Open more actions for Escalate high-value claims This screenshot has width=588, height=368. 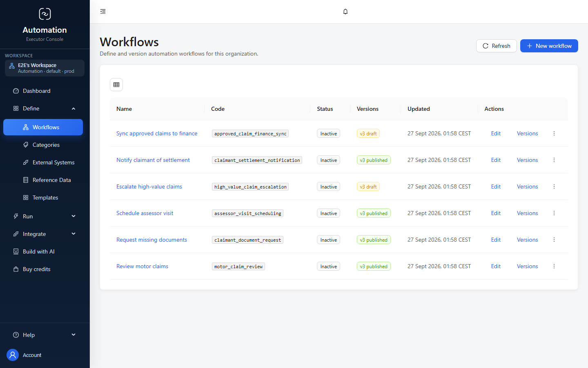coord(554,186)
